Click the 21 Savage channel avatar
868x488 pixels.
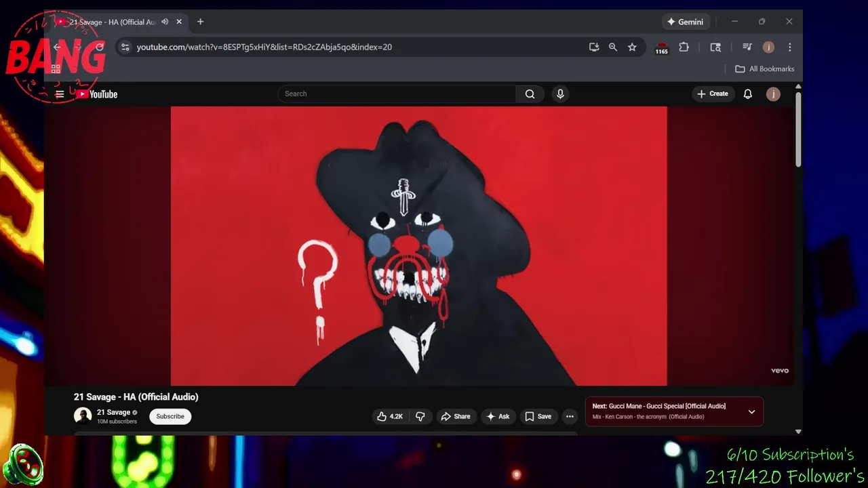pos(83,415)
